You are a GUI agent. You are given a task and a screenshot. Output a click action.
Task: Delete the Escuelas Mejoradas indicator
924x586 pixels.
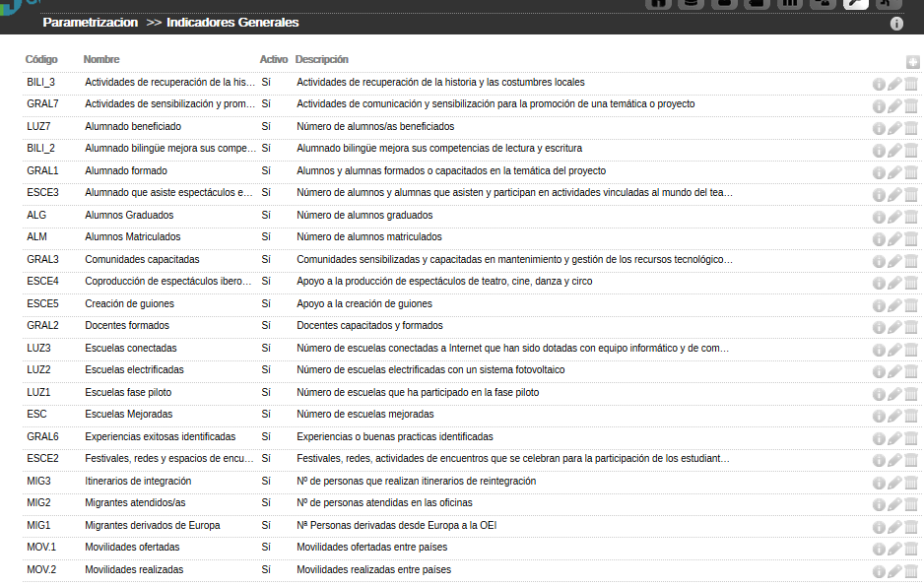911,416
